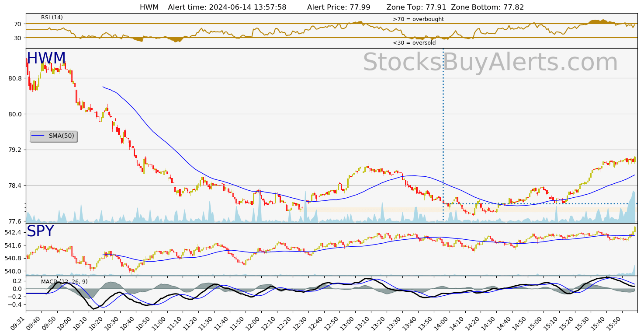
Task: Click the MACD (12, 26, 9) label
Action: [x=64, y=282]
